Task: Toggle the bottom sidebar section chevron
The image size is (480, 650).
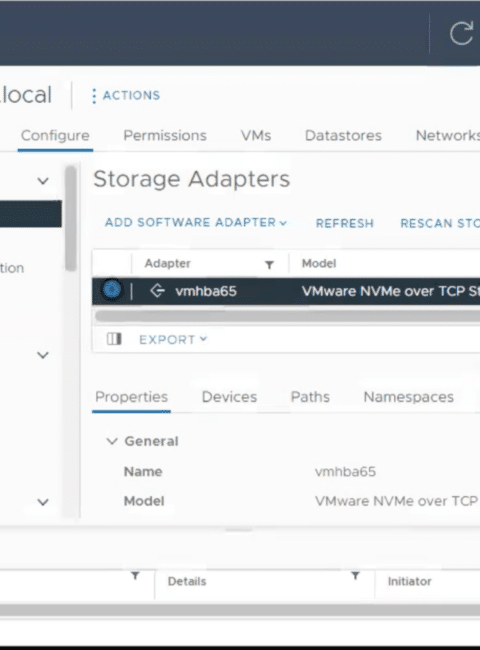Action: [x=43, y=502]
